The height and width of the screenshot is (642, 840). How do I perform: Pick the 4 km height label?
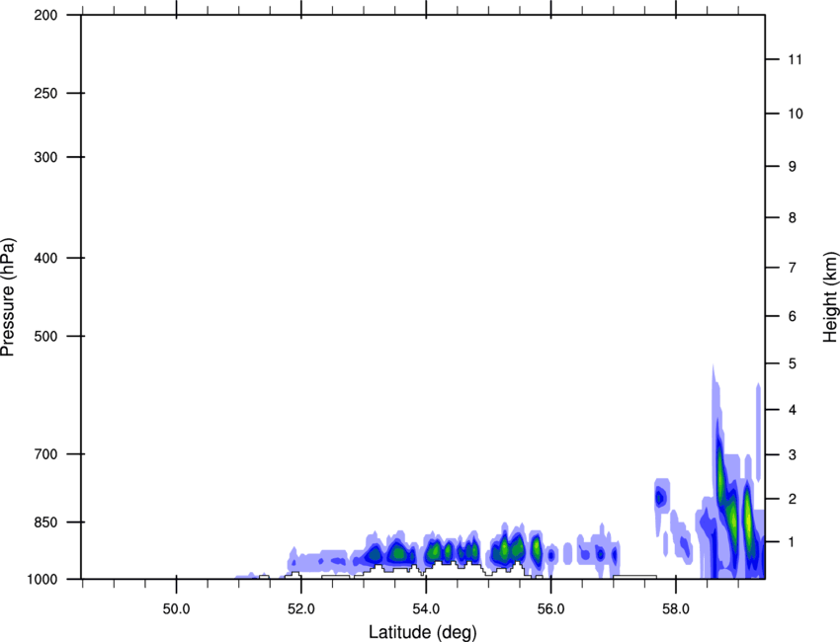(x=793, y=410)
